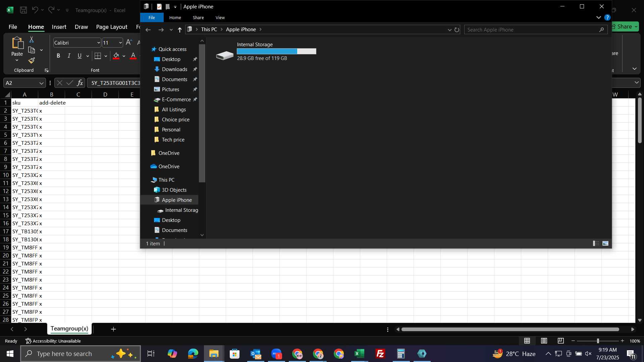Select 3D Objects under This PC
This screenshot has width=644, height=362.
click(x=174, y=190)
